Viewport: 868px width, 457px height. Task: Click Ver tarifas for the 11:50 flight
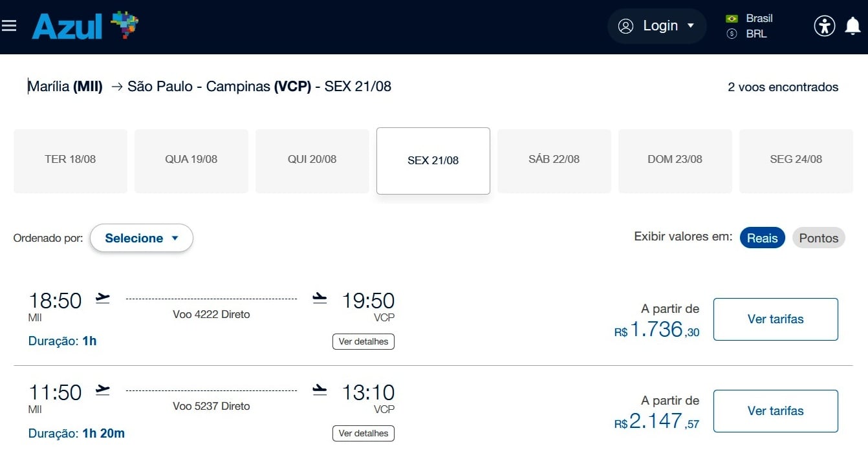click(x=776, y=411)
